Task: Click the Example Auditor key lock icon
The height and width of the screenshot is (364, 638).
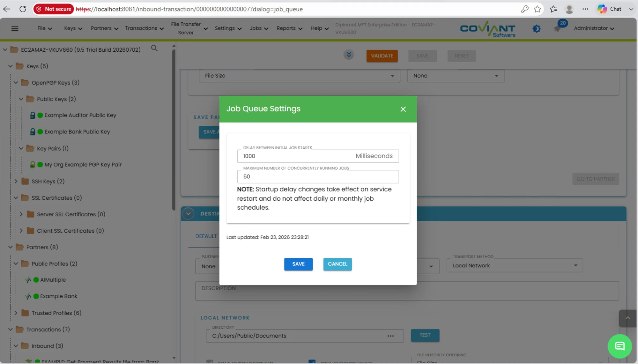Action: 33,115
